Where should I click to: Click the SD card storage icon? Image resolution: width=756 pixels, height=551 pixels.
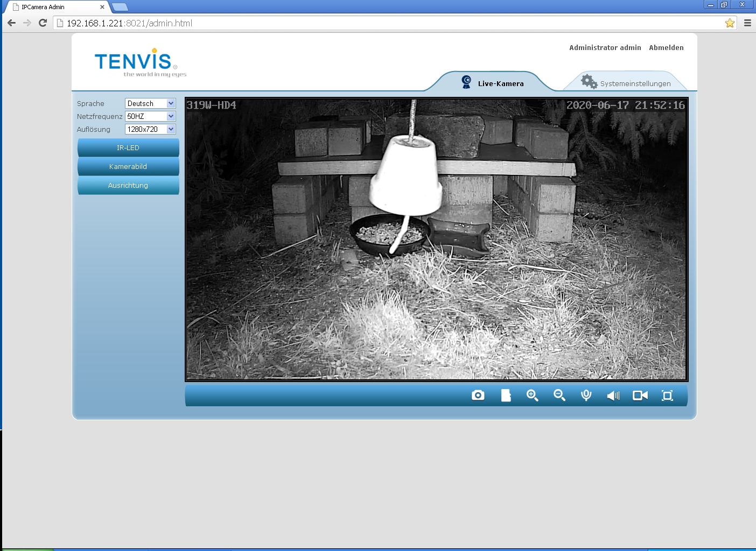506,395
